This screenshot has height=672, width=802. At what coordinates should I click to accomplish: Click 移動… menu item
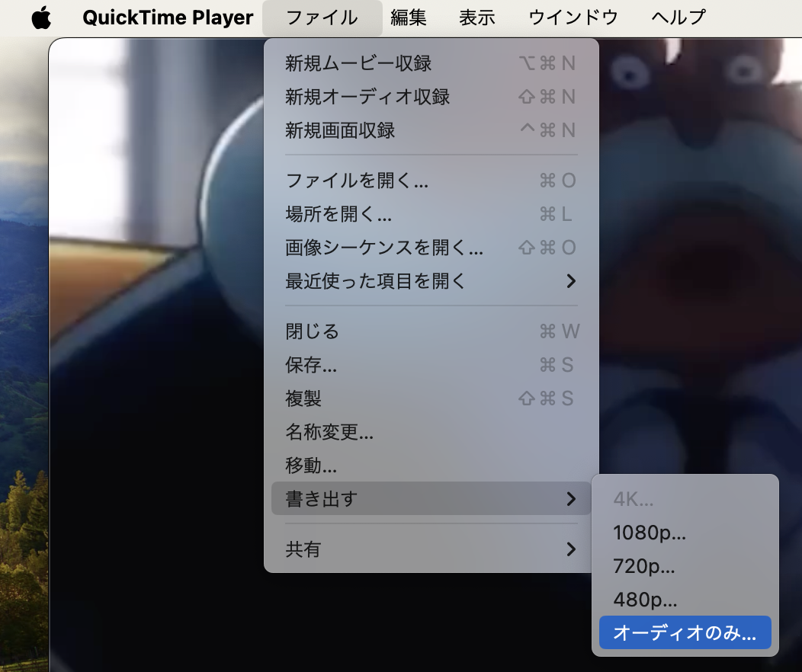431,466
